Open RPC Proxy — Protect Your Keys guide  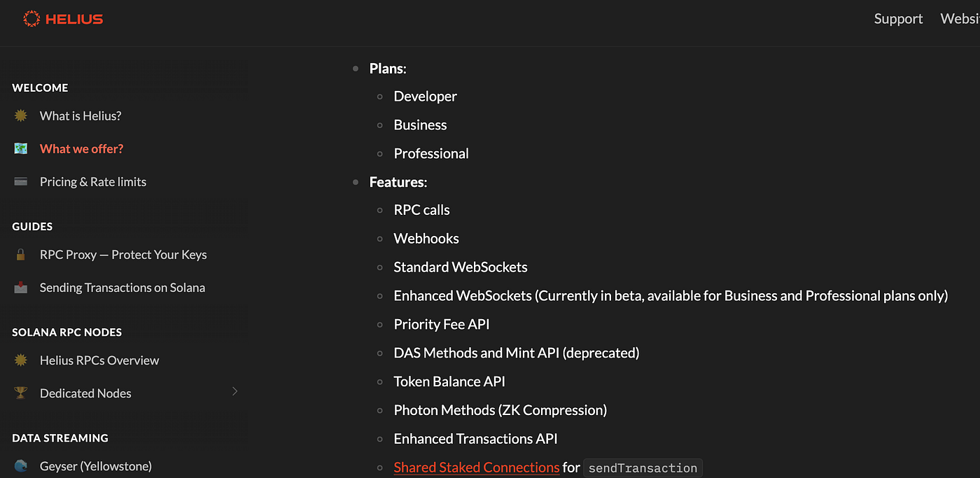point(123,255)
